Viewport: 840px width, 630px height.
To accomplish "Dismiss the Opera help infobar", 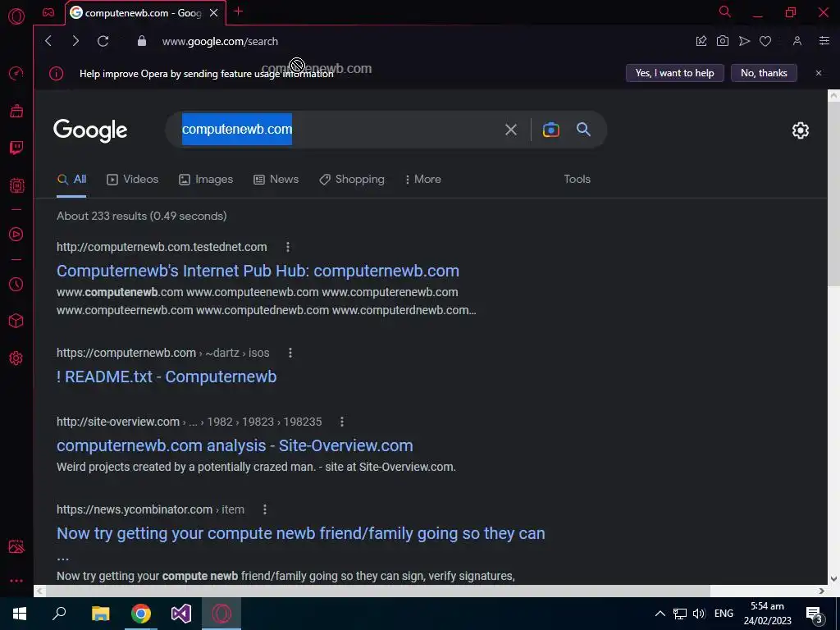I will pos(819,73).
